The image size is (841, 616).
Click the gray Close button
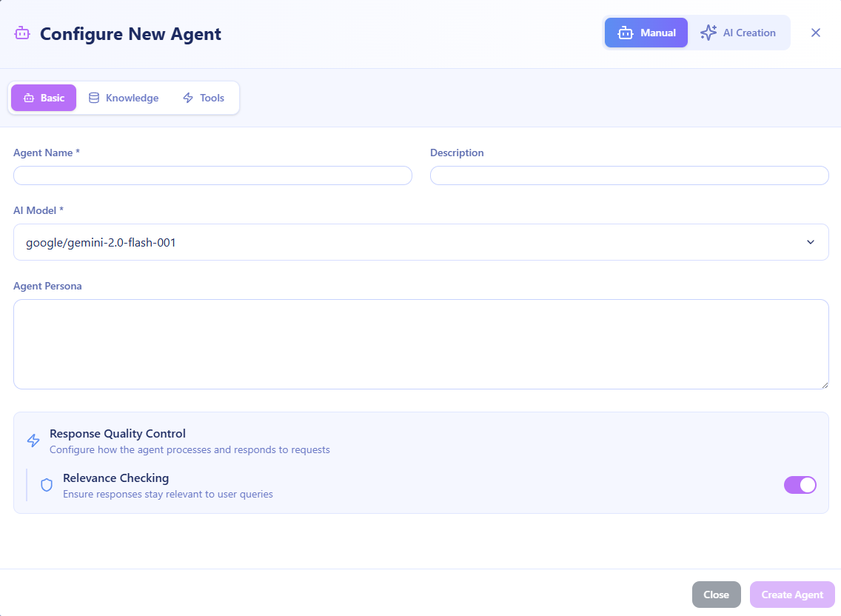click(716, 595)
